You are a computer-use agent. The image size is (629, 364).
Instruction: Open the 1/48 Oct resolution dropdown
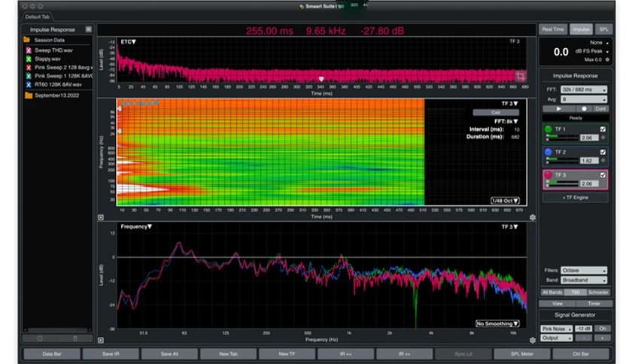(505, 201)
